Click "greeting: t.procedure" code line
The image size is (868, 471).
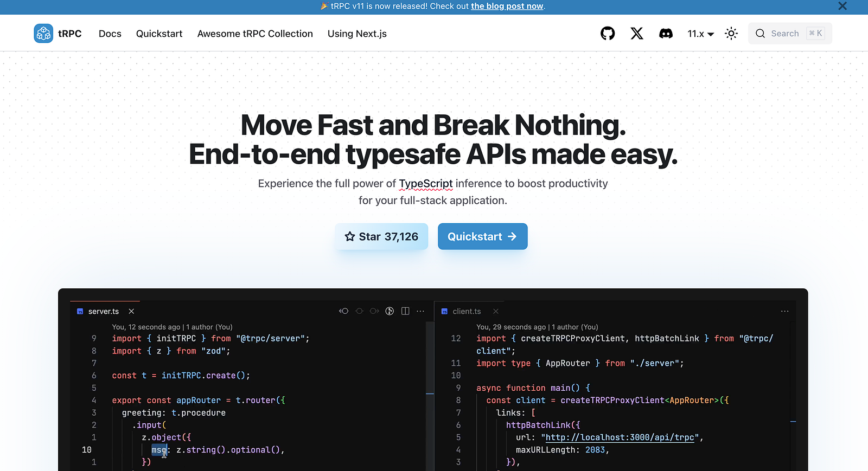(174, 413)
